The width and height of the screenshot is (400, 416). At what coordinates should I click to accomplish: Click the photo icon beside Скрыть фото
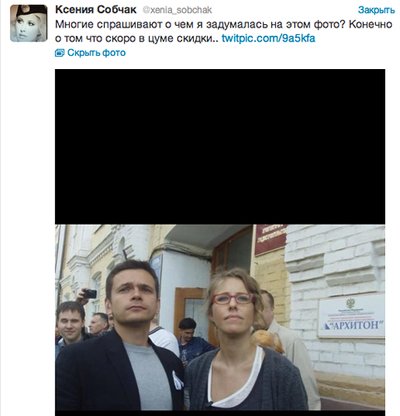pos(59,53)
